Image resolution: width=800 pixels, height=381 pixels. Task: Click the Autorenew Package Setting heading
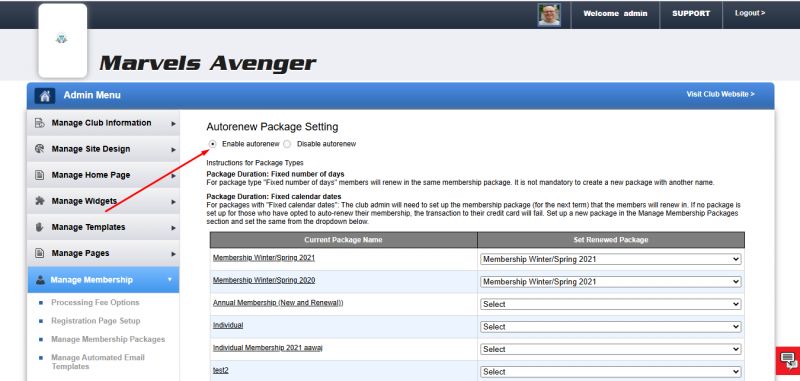click(x=272, y=127)
